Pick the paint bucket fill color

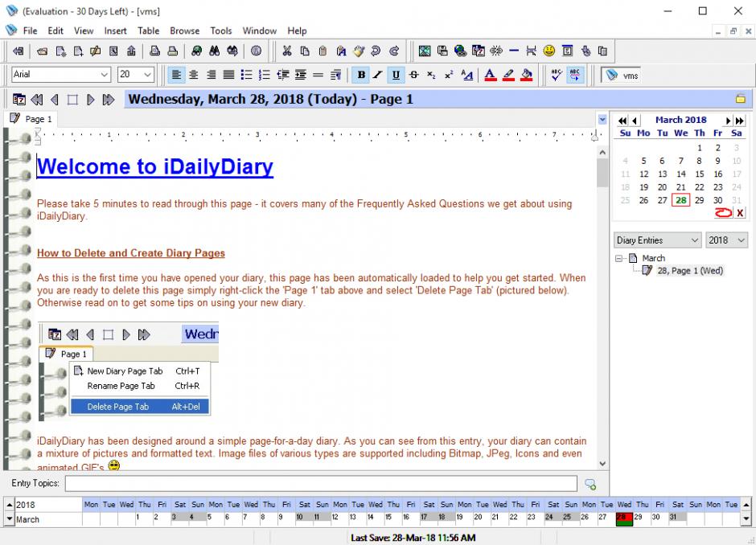tap(527, 75)
